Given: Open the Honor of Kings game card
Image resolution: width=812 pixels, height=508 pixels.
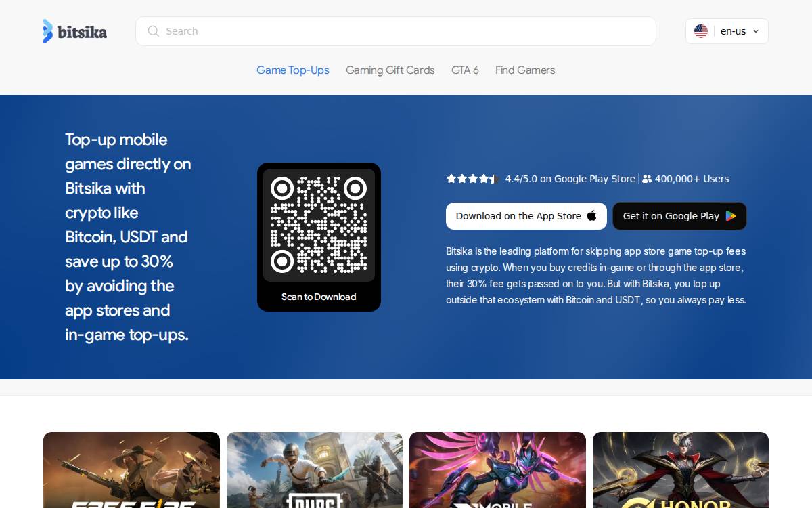Looking at the screenshot, I should tap(681, 470).
